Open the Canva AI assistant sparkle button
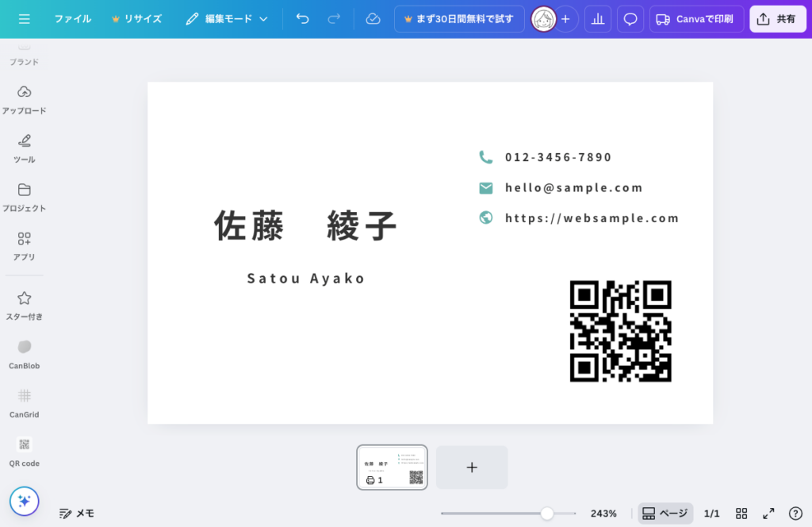 (x=24, y=501)
